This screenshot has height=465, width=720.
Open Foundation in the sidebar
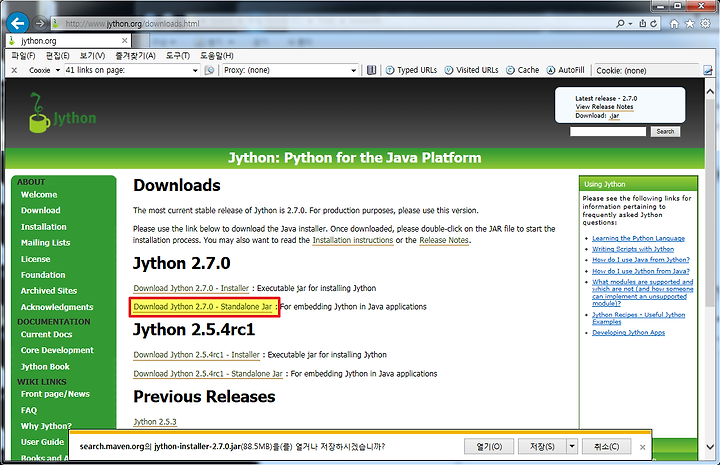point(43,275)
